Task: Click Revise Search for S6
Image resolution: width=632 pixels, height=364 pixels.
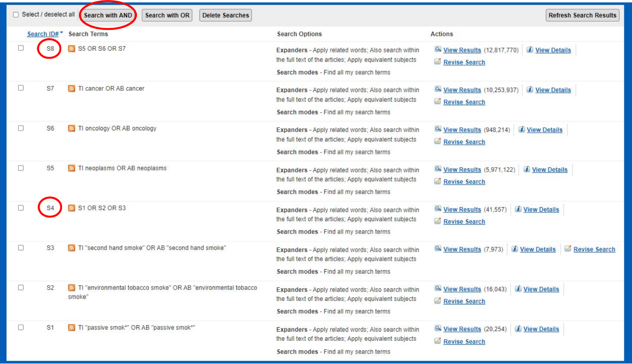Action: click(464, 142)
